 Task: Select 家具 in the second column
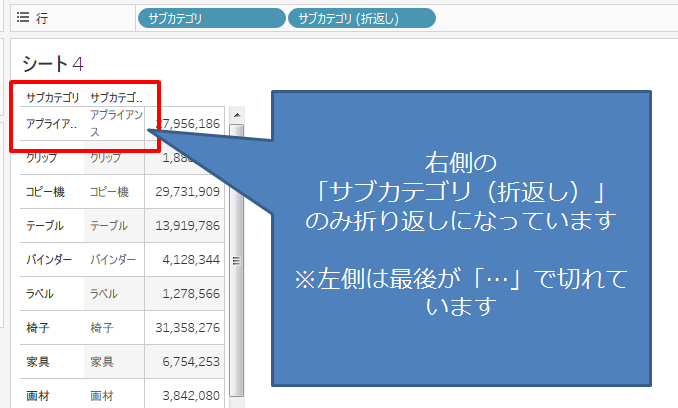click(102, 362)
